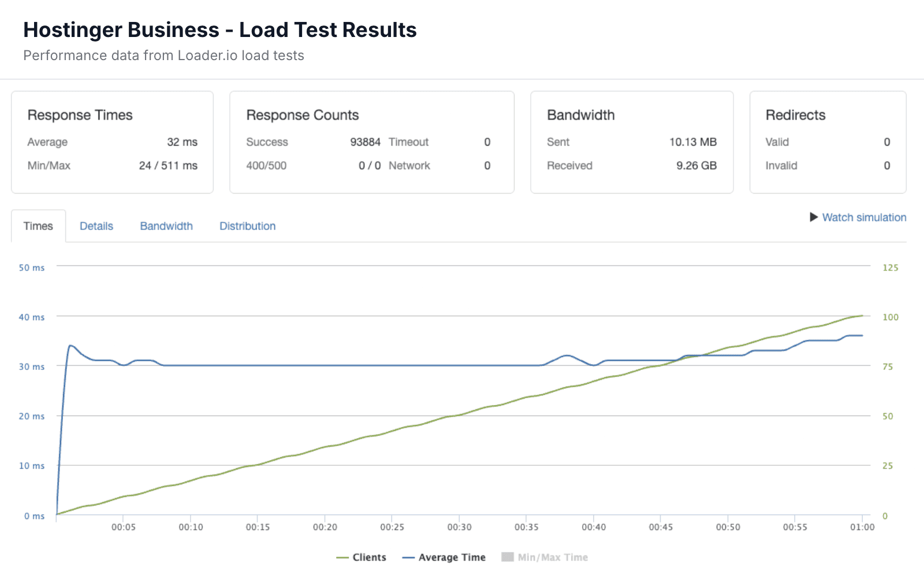Viewport: 924px width, 571px height.
Task: Click the gray Min/Max Time color swatch
Action: pyautogui.click(x=506, y=557)
